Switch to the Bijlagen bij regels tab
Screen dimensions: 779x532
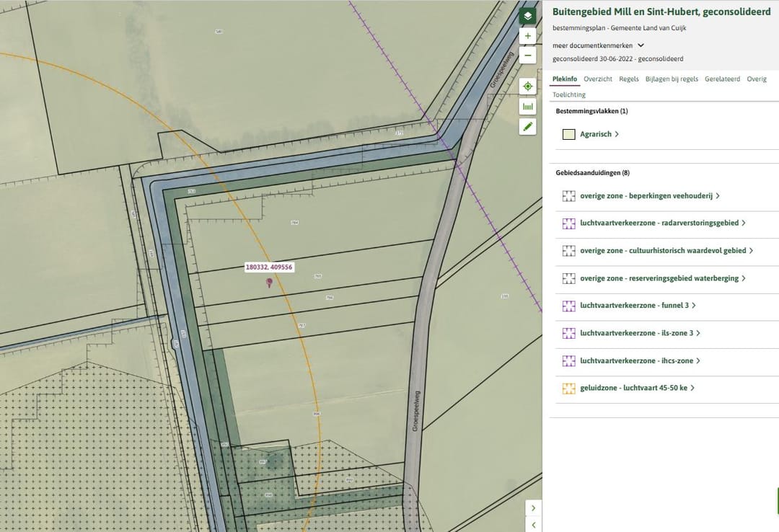(672, 79)
